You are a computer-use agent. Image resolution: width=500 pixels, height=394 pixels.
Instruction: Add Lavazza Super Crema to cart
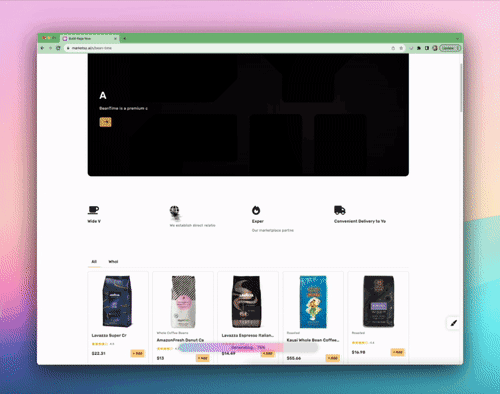[x=138, y=353]
